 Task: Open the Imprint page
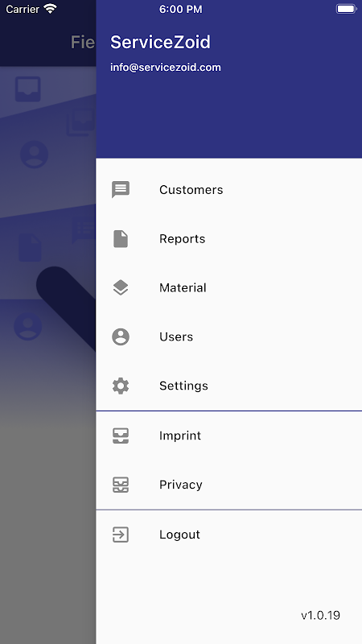[x=229, y=436]
